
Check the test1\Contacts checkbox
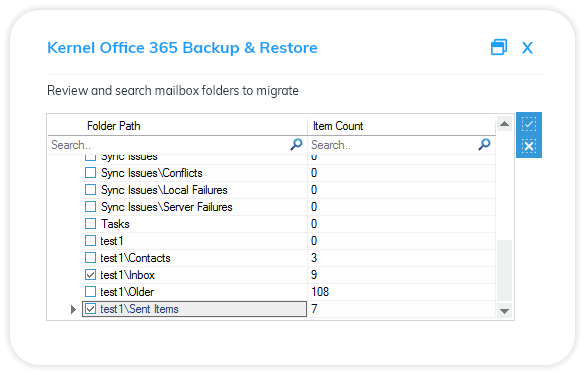coord(90,257)
